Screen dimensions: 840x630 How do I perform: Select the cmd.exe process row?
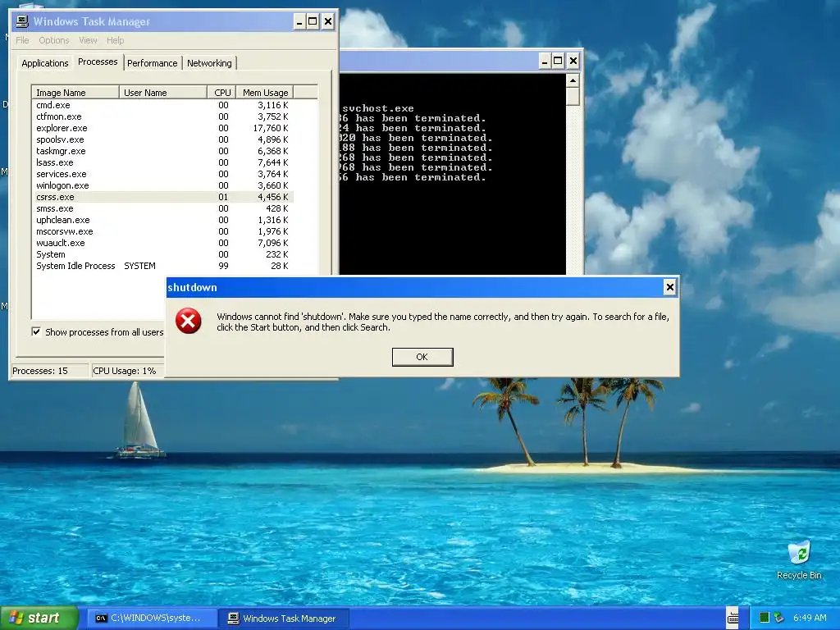(x=163, y=105)
